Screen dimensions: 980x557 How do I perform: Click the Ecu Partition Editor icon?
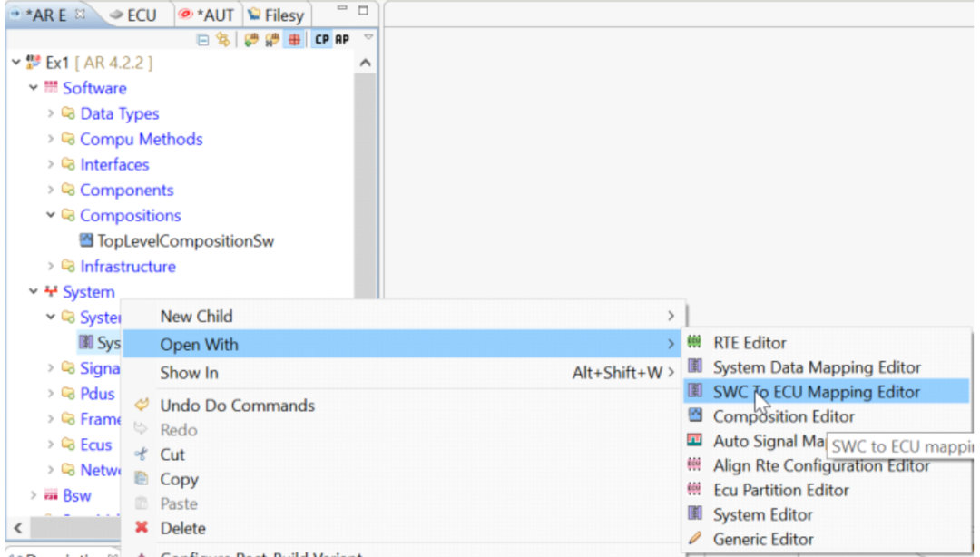pos(694,489)
